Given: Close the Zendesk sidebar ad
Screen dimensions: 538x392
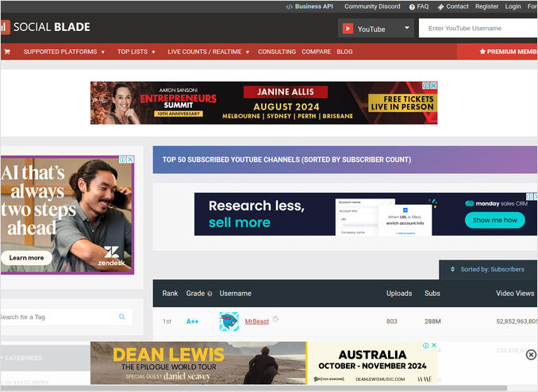Looking at the screenshot, I should (x=129, y=159).
